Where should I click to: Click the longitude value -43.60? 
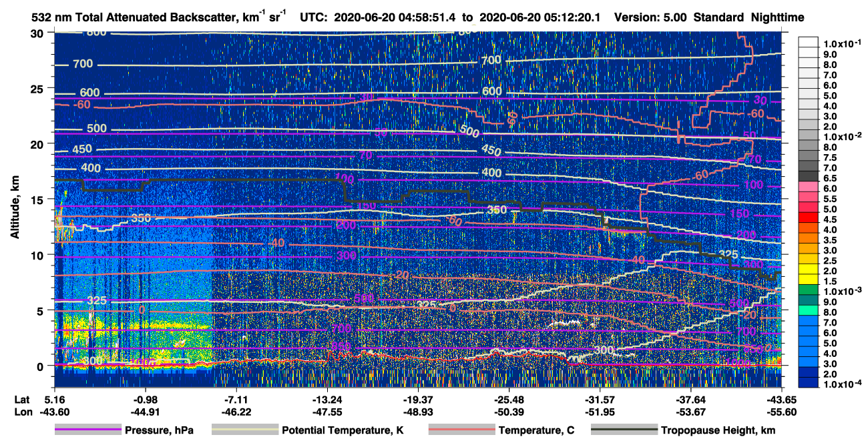tap(54, 412)
